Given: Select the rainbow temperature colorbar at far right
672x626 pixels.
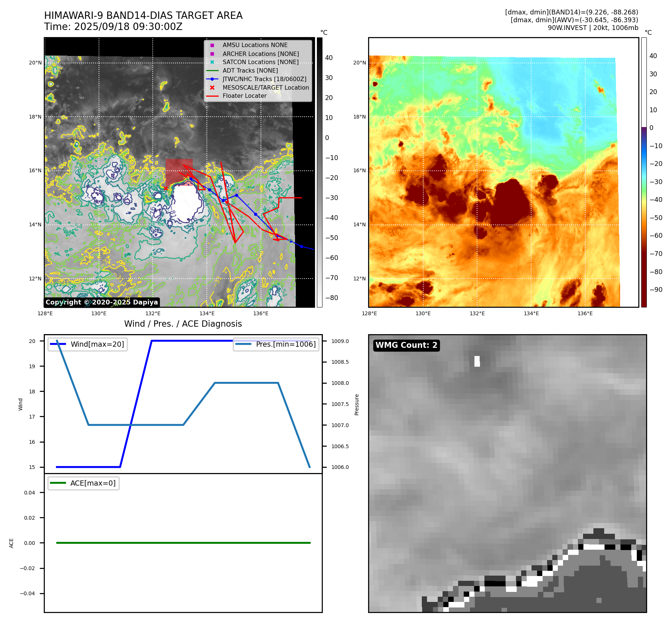Looking at the screenshot, I should tap(644, 172).
